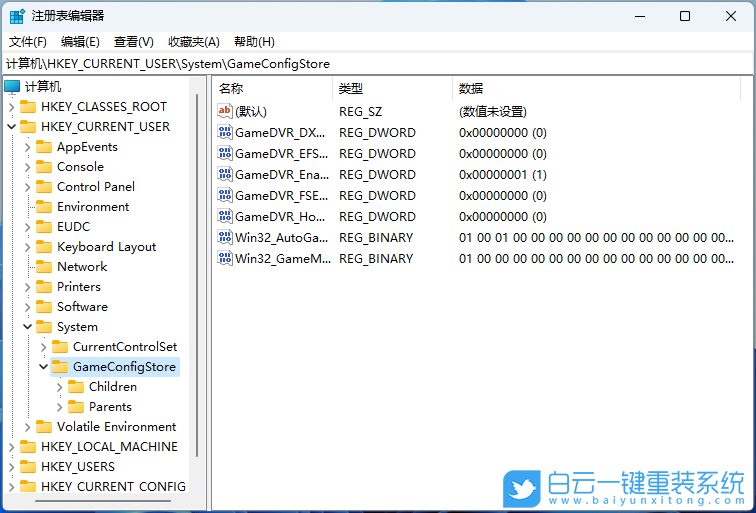Click the data cell 0x00000001 (1)
The width and height of the screenshot is (756, 513).
(x=503, y=175)
